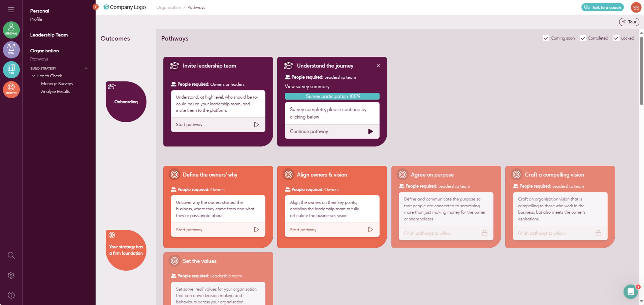Click target icon on Agree on purpose
644x305 pixels.
402,174
